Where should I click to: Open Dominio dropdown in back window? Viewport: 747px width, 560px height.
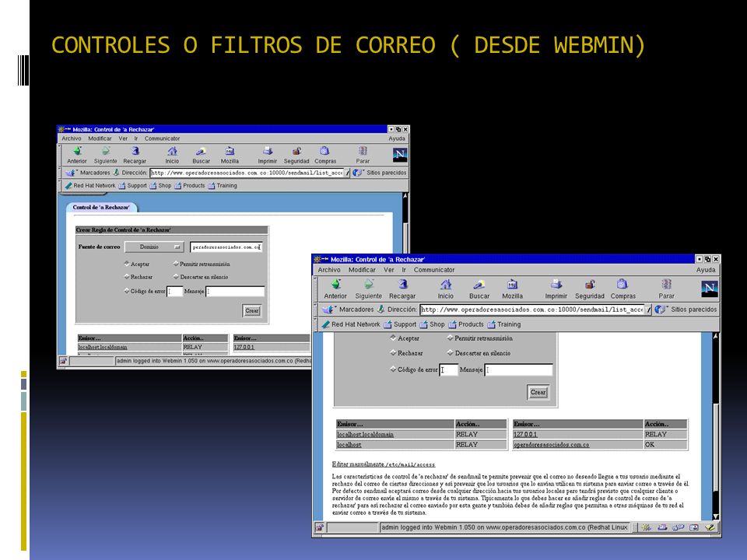point(154,247)
